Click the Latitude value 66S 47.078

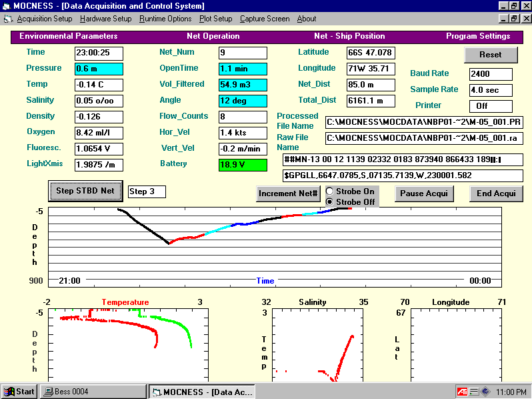point(371,53)
